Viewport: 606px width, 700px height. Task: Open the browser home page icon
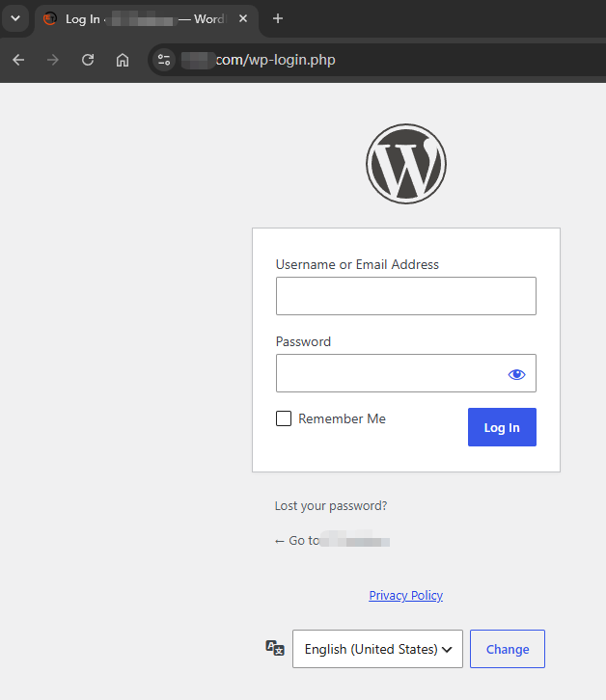coord(123,60)
